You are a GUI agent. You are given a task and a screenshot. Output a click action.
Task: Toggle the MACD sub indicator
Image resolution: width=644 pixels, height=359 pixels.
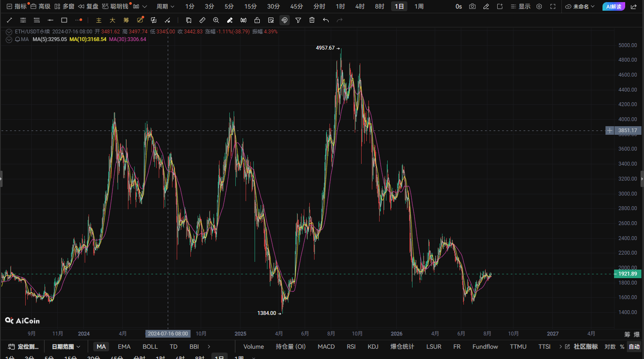[326, 347]
